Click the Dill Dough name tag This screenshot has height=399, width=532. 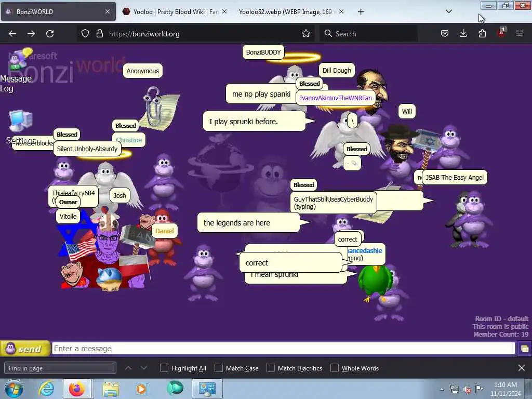pyautogui.click(x=337, y=70)
